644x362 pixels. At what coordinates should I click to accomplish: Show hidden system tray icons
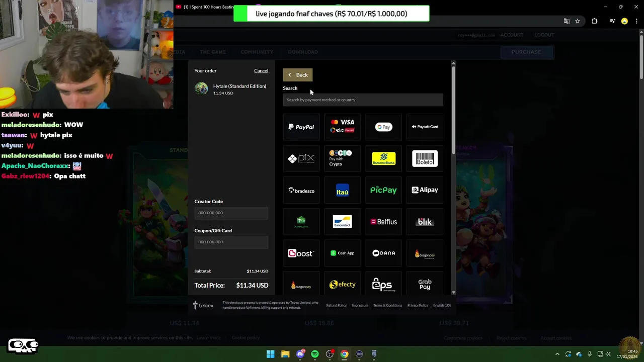point(557,354)
